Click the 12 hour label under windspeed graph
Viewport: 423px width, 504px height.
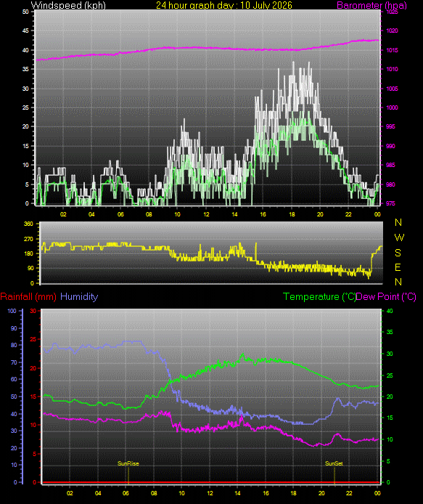click(x=206, y=214)
